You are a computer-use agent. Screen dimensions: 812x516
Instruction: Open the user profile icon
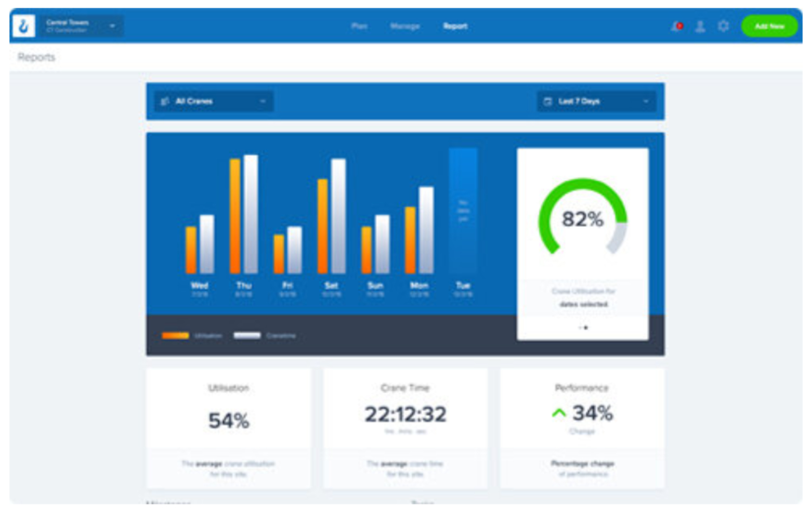[x=700, y=26]
